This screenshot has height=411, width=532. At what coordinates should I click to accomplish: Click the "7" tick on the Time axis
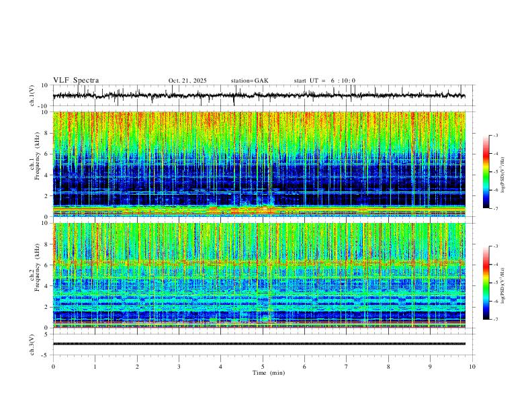coord(347,367)
